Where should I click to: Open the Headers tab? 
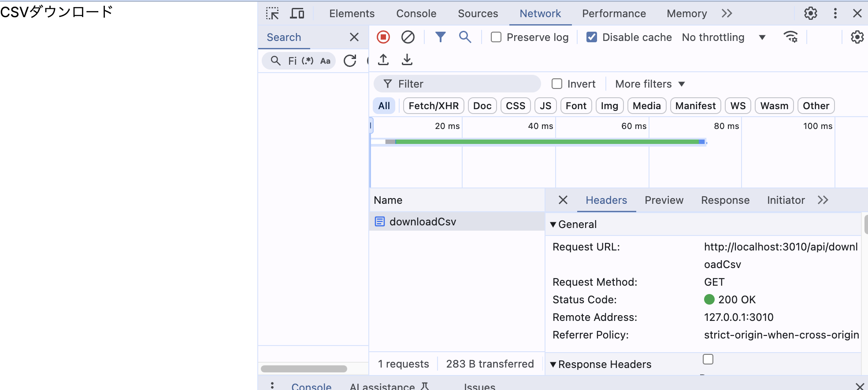[606, 200]
